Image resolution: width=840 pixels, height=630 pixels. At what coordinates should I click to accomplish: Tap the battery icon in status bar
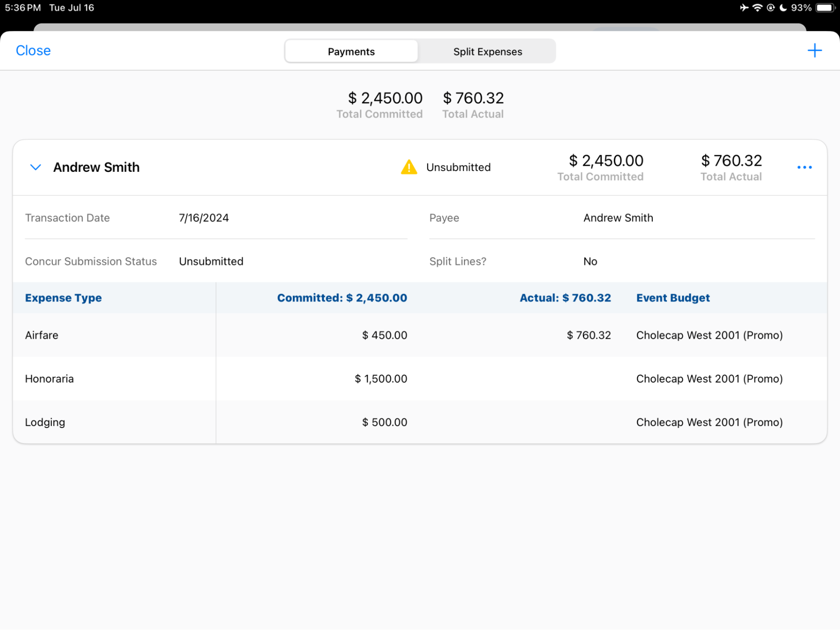(x=825, y=8)
